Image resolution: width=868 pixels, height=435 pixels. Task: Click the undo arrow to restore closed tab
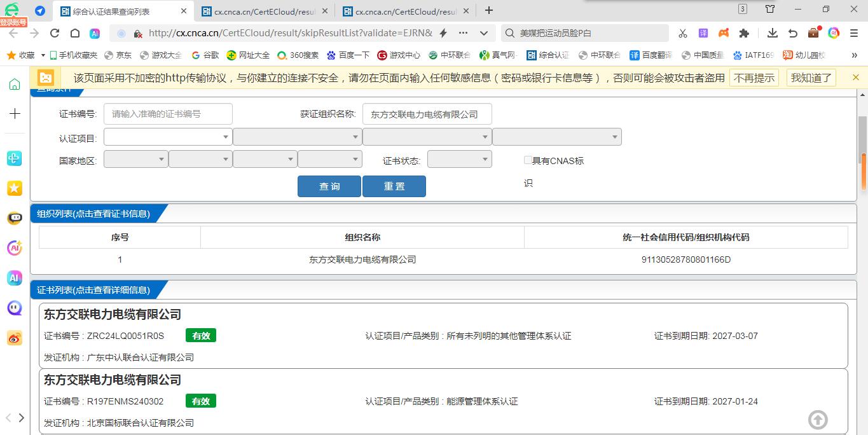coord(793,33)
